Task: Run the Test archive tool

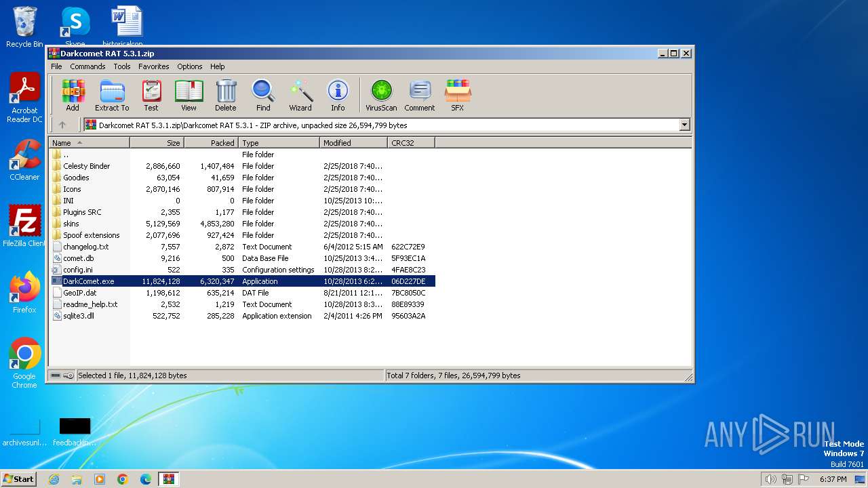Action: pyautogui.click(x=151, y=95)
